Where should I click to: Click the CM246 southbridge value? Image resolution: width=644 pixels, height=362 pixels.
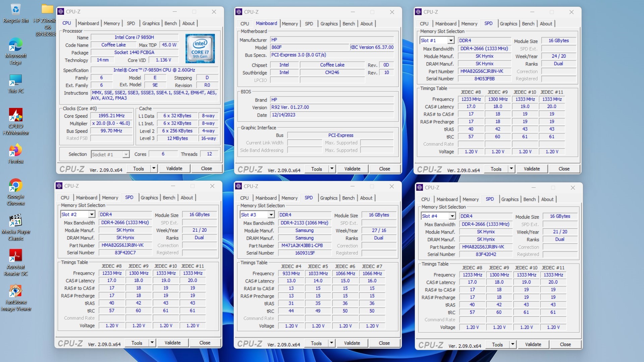pos(332,73)
